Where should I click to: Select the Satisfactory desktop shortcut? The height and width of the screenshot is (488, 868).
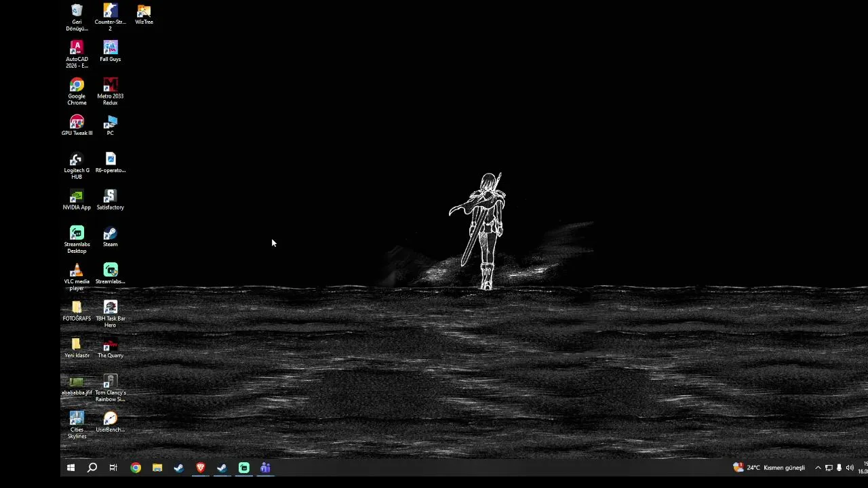point(110,200)
